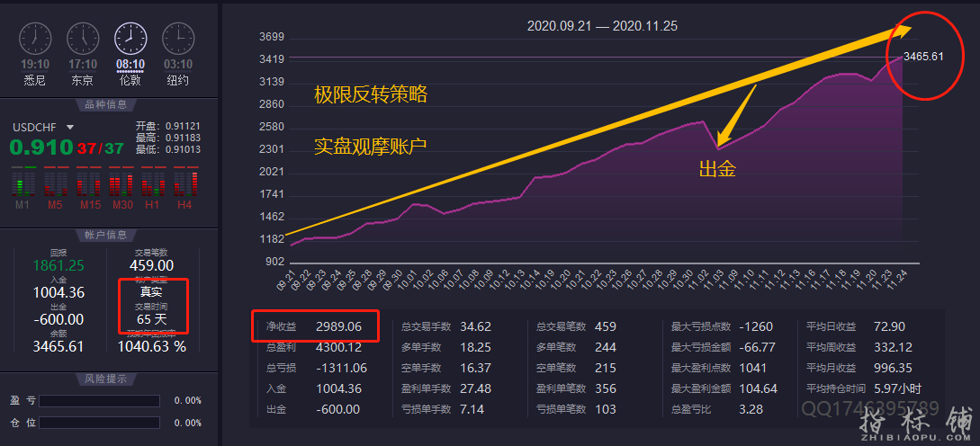The image size is (980, 446).
Task: Click the 仓位 progress bar
Action: 99,423
